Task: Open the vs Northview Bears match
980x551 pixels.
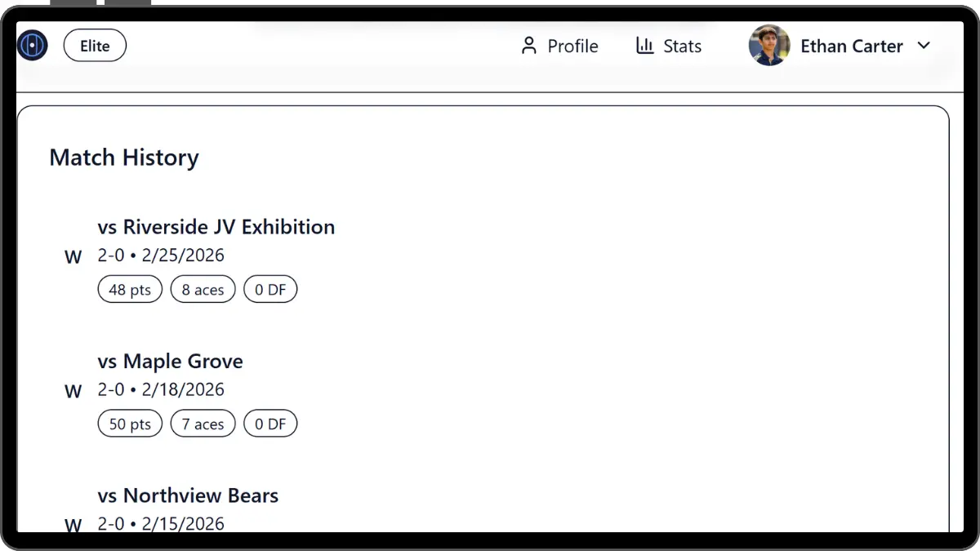Action: coord(188,495)
